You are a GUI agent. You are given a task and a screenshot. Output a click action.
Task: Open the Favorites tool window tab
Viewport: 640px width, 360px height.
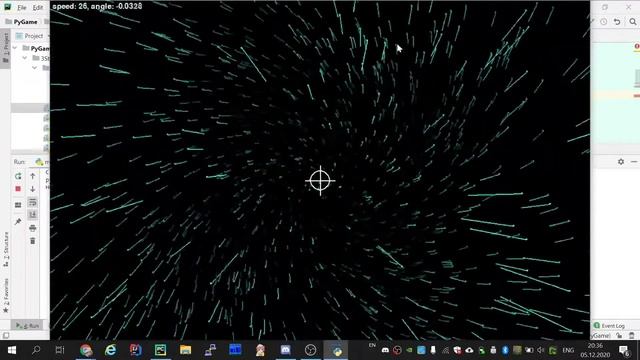6,295
